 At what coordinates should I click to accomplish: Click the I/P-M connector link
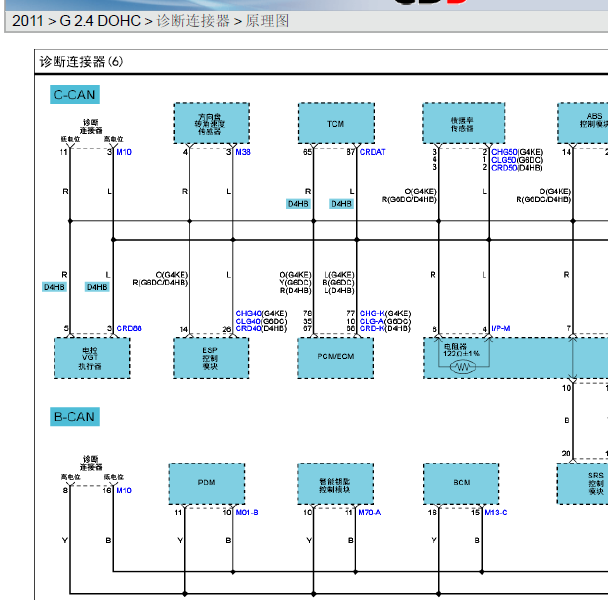[x=501, y=328]
